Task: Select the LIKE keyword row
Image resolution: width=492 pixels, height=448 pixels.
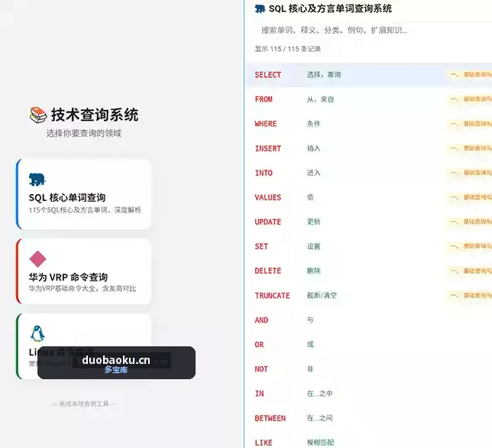Action: [368, 441]
